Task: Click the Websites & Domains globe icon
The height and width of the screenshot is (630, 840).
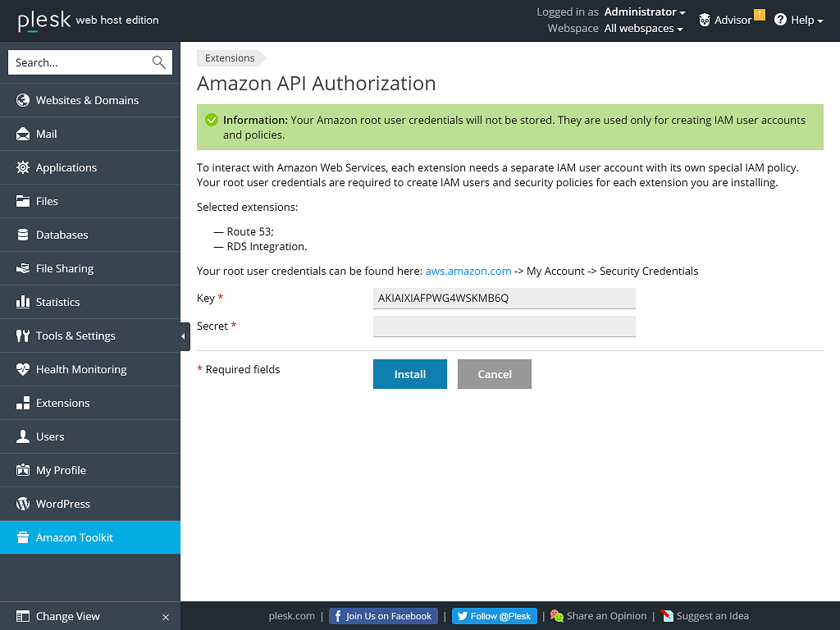Action: [x=22, y=100]
